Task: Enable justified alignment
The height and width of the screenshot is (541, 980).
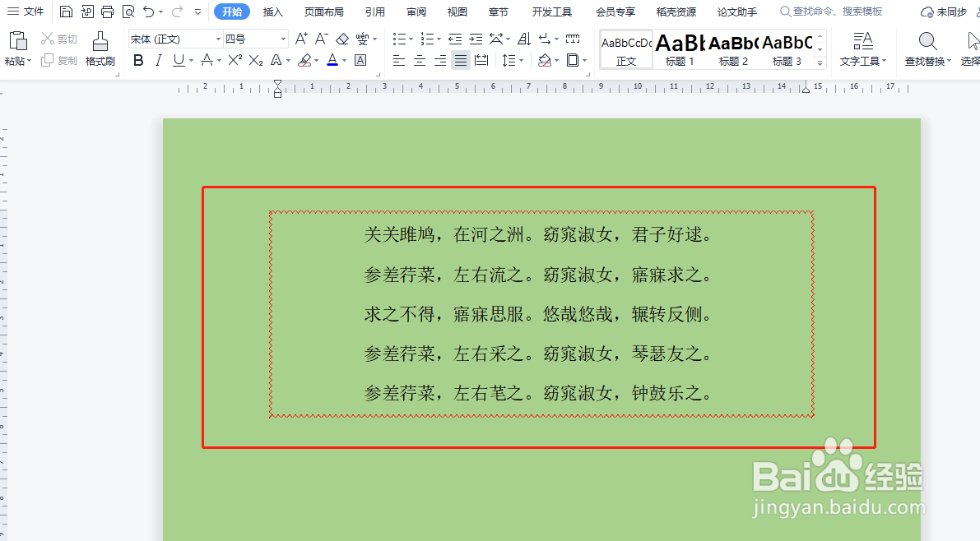Action: 460,60
